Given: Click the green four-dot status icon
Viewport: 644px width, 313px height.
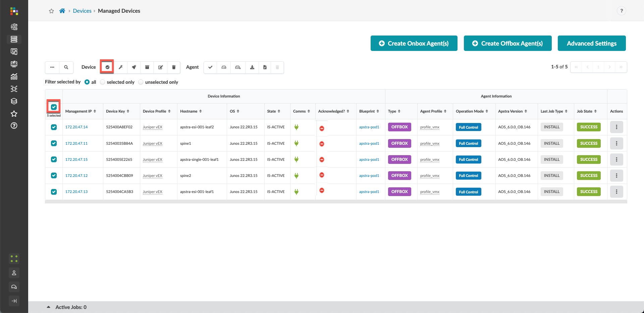Looking at the screenshot, I should click(x=14, y=259).
